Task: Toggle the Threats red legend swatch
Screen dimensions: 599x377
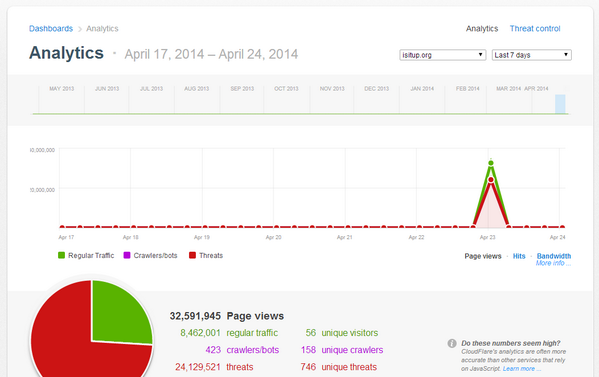Action: click(192, 255)
